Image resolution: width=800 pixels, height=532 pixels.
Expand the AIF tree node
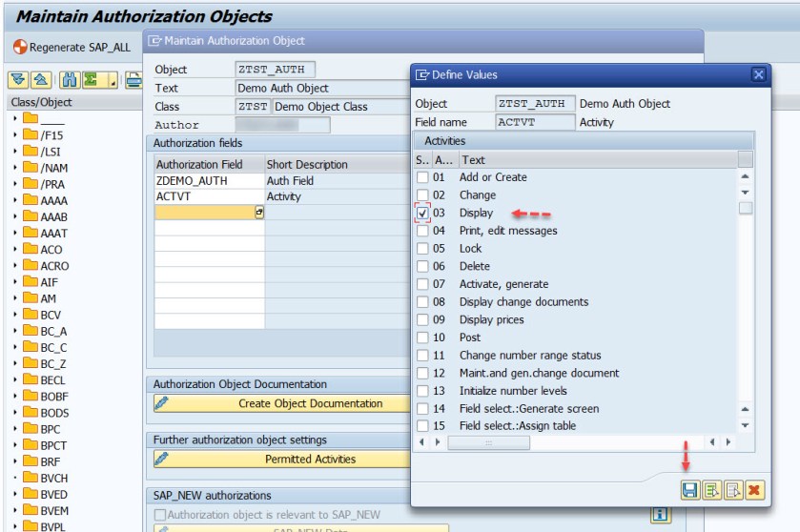(x=15, y=281)
